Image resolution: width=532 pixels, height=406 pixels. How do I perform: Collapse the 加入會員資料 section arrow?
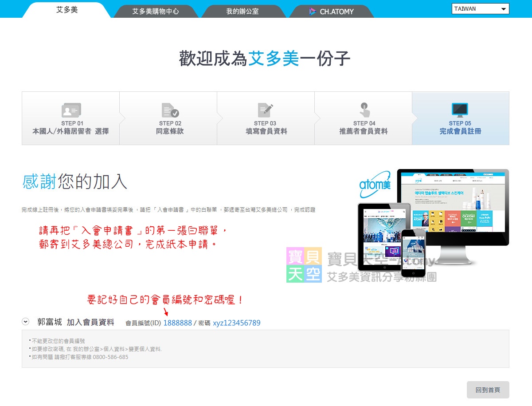(26, 322)
